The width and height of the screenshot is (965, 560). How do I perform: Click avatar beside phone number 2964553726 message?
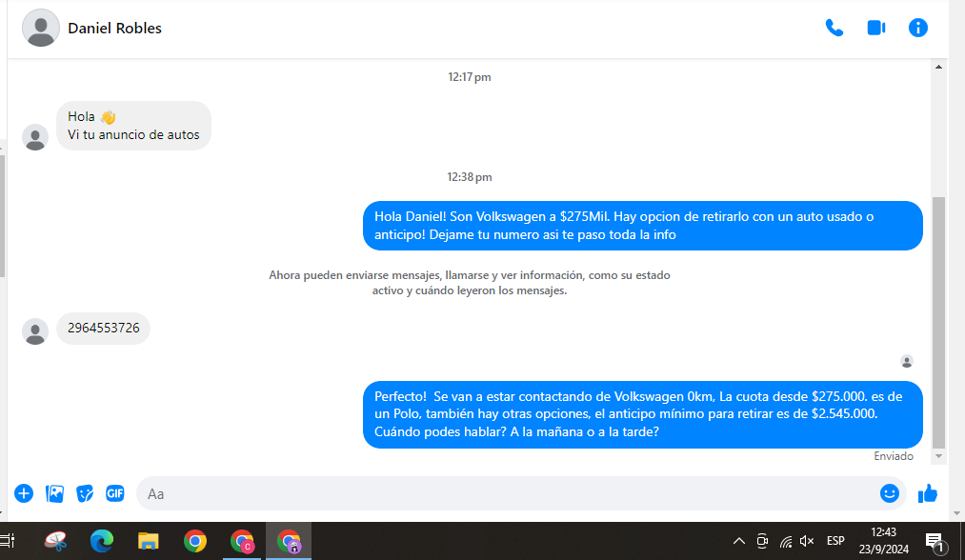click(35, 331)
